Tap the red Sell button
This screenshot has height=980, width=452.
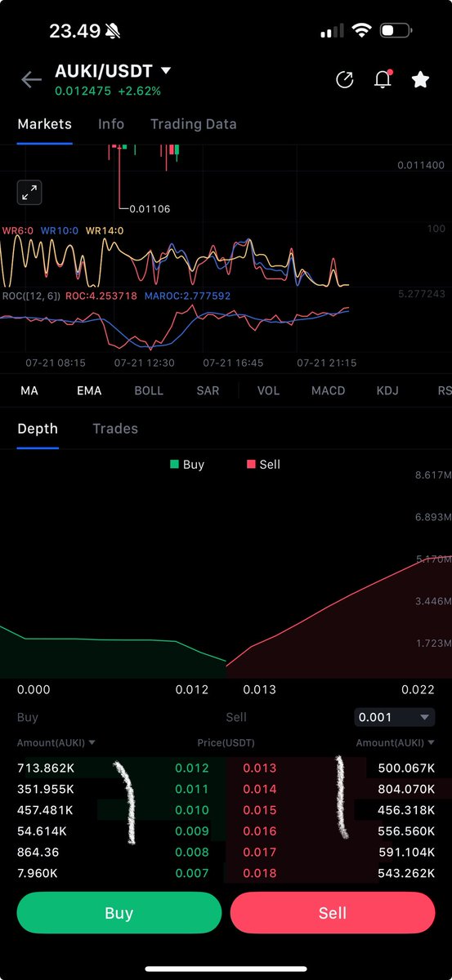tap(333, 912)
